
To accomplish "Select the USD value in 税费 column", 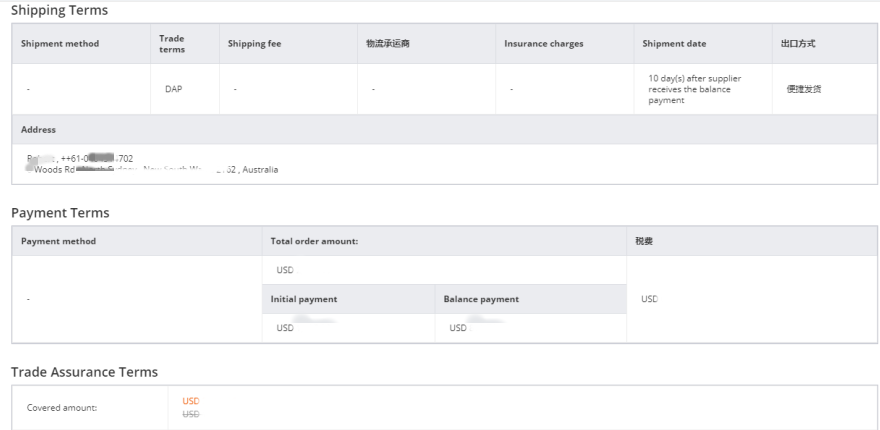I will pos(649,299).
